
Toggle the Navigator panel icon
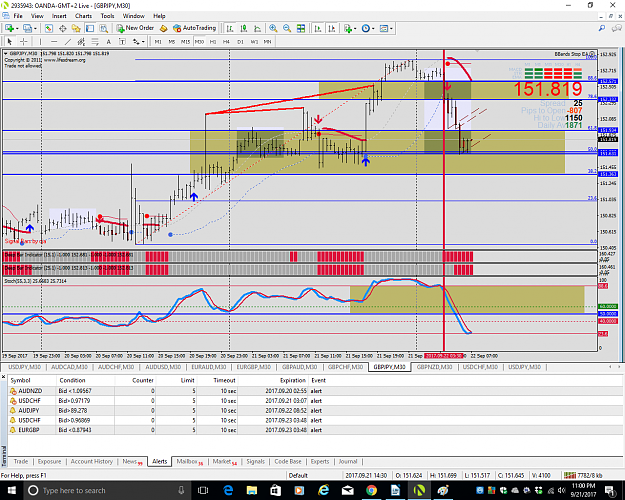point(76,28)
